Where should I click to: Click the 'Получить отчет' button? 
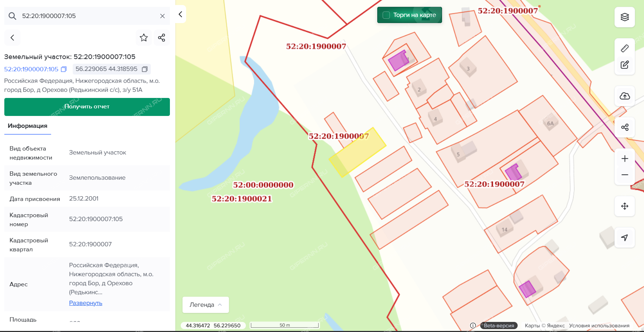coord(87,107)
